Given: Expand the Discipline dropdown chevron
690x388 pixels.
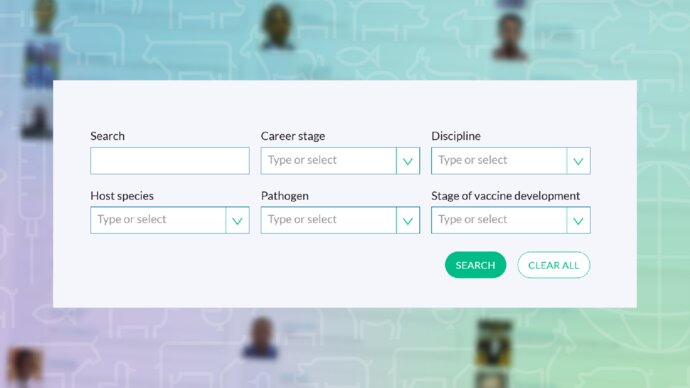Looking at the screenshot, I should 578,161.
